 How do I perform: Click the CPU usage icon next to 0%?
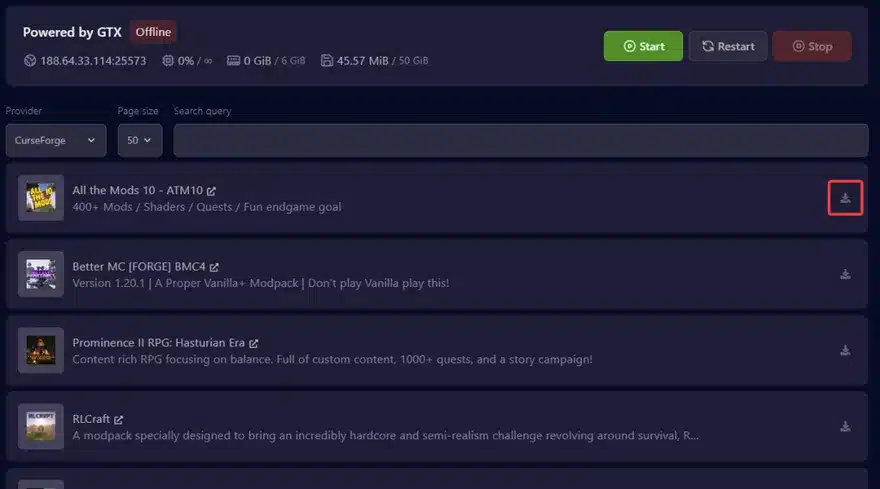(x=168, y=61)
